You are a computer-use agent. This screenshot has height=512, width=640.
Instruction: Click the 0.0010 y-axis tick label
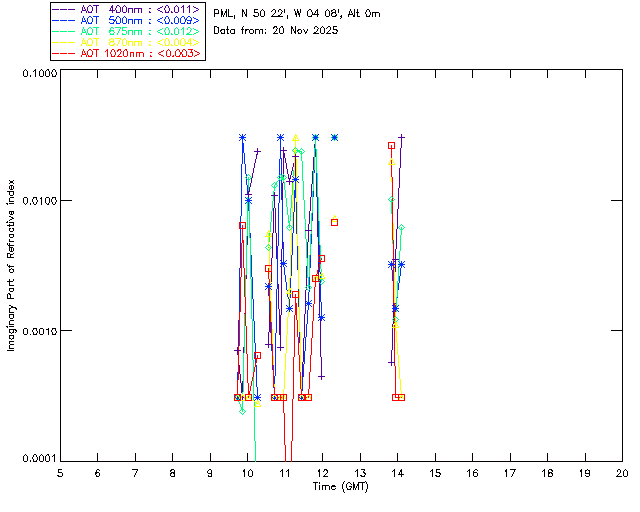coord(36,330)
